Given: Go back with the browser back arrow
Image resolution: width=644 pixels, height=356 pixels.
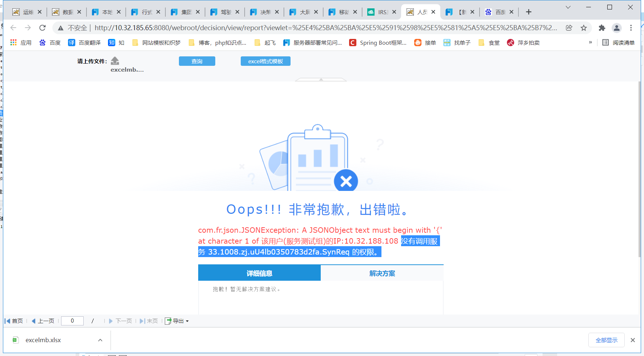Looking at the screenshot, I should pyautogui.click(x=13, y=28).
